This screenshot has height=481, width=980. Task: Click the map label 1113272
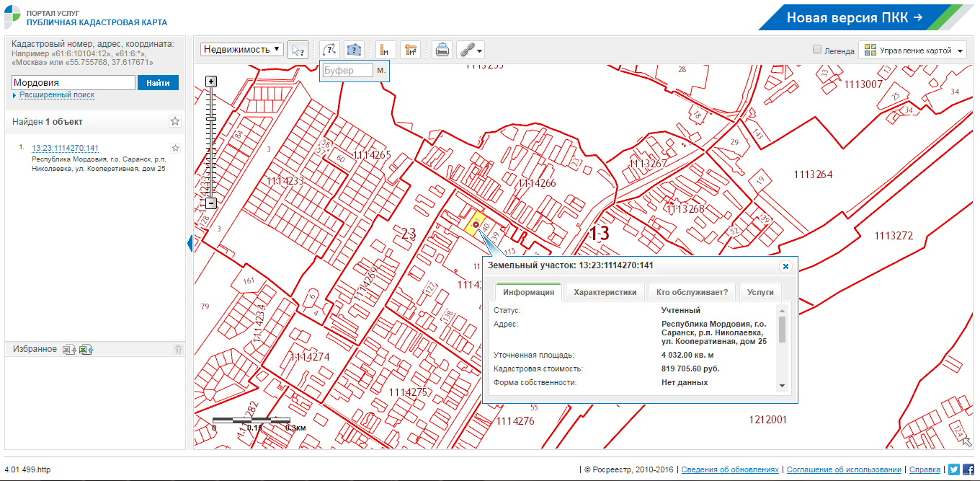pyautogui.click(x=894, y=236)
